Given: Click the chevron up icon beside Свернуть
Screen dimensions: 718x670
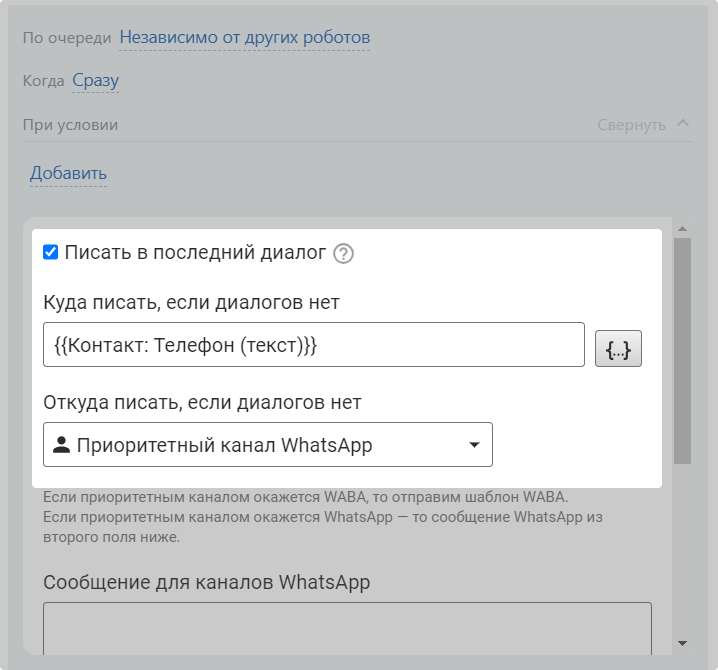Looking at the screenshot, I should (683, 124).
